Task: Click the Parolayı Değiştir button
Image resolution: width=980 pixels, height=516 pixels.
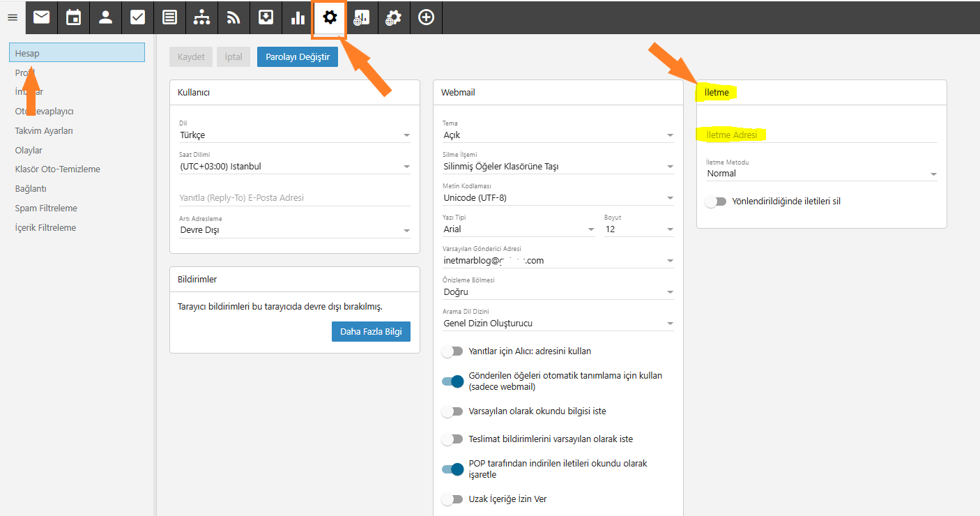Action: click(298, 57)
